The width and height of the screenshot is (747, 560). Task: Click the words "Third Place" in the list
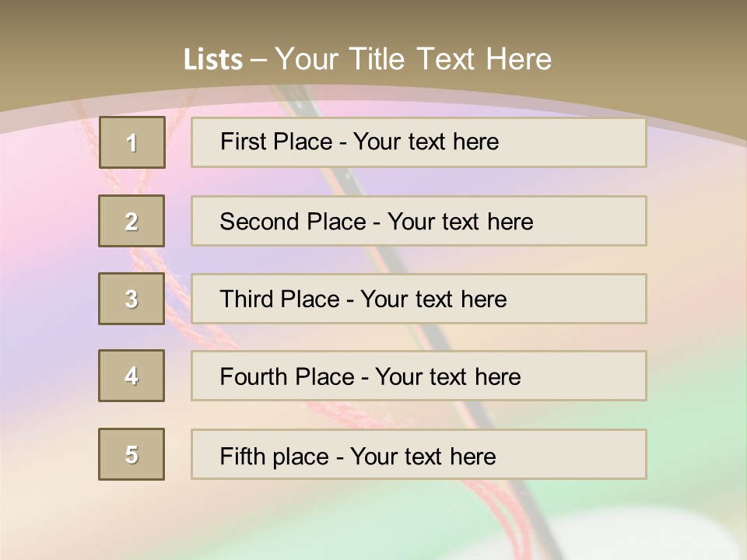(280, 299)
